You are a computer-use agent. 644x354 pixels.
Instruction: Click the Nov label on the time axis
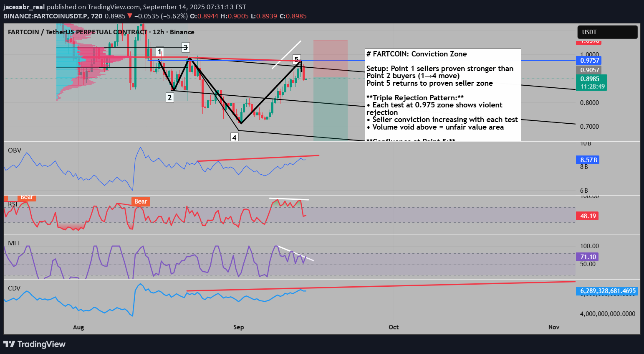[554, 327]
